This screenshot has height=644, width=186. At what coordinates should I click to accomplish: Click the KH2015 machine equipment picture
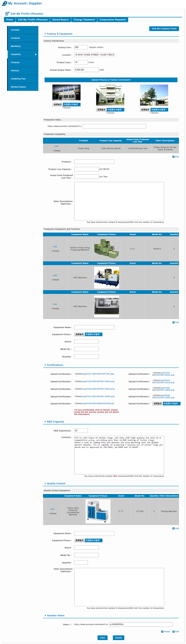point(107,249)
